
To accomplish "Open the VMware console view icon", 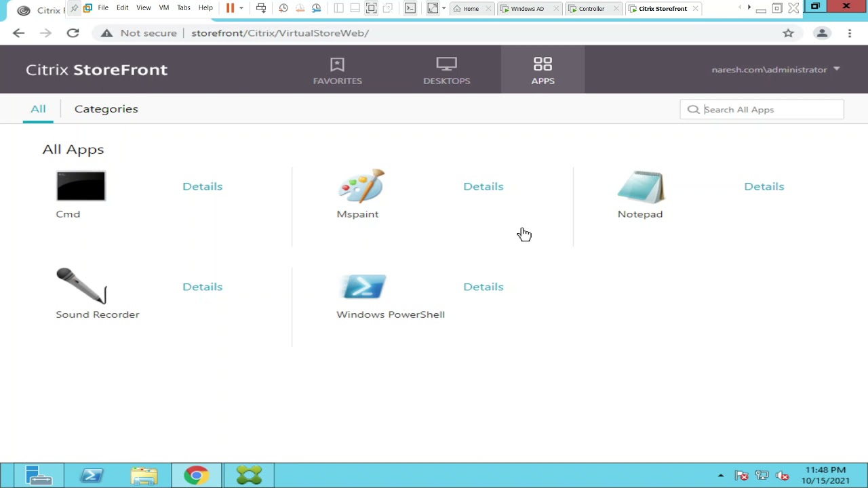I will coord(410,8).
